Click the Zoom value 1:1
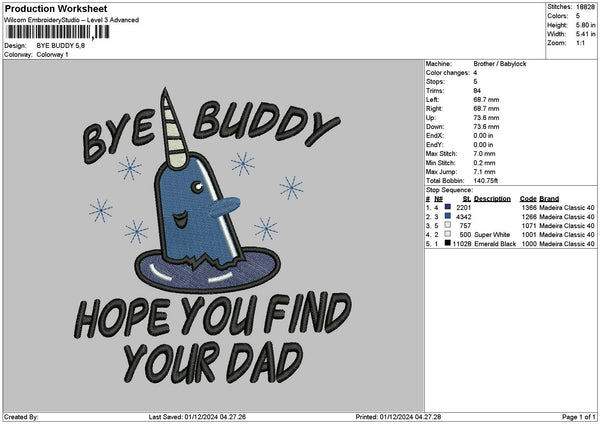Image resolution: width=600 pixels, height=424 pixels. pos(580,43)
